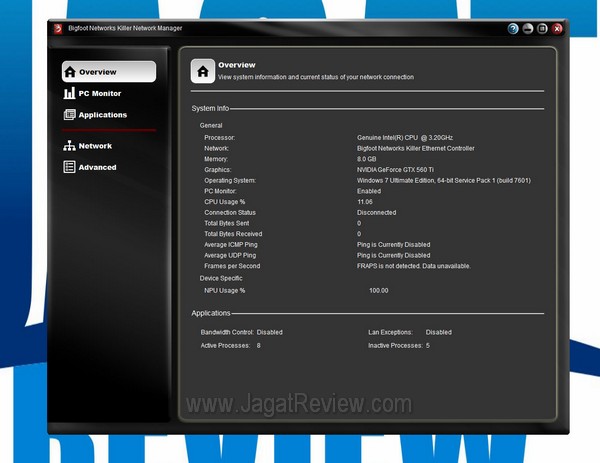Click 'Enabled' value next to PC Monitor

click(x=369, y=191)
